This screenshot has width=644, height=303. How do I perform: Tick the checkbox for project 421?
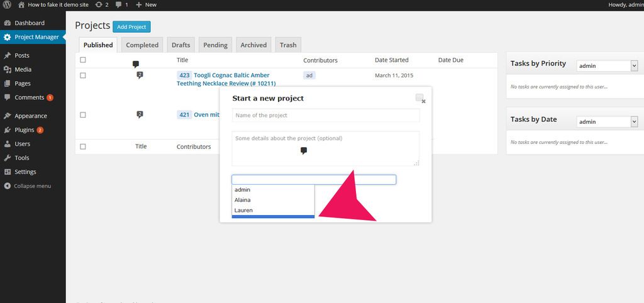[x=83, y=115]
